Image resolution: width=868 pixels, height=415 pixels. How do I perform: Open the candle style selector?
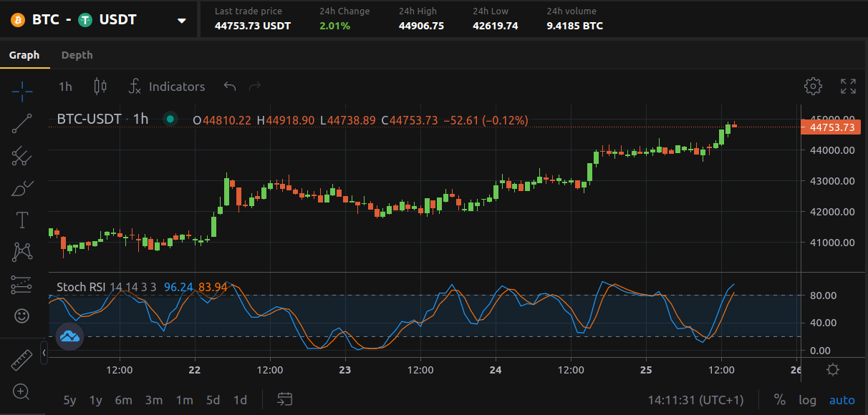pos(100,86)
